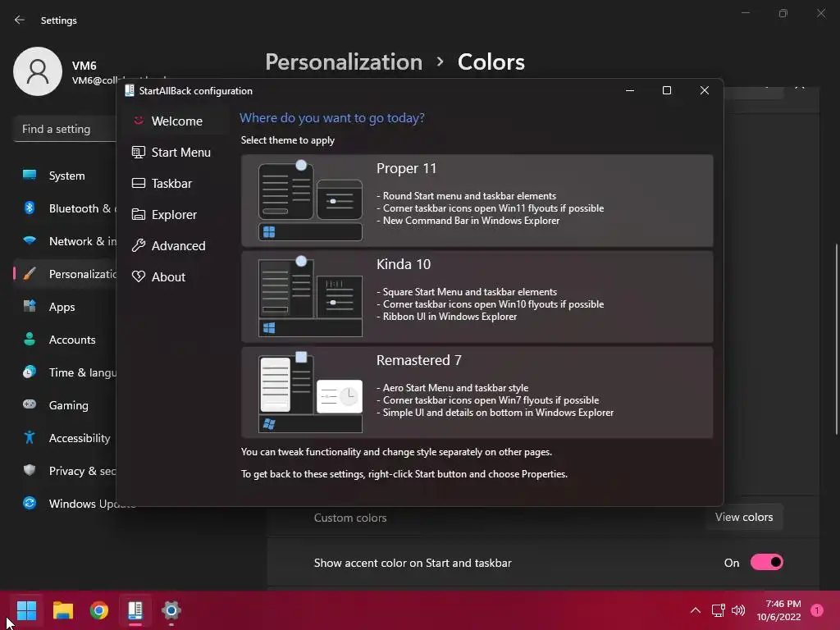This screenshot has width=840, height=630.
Task: Click the Advanced wrench icon
Action: (x=139, y=245)
